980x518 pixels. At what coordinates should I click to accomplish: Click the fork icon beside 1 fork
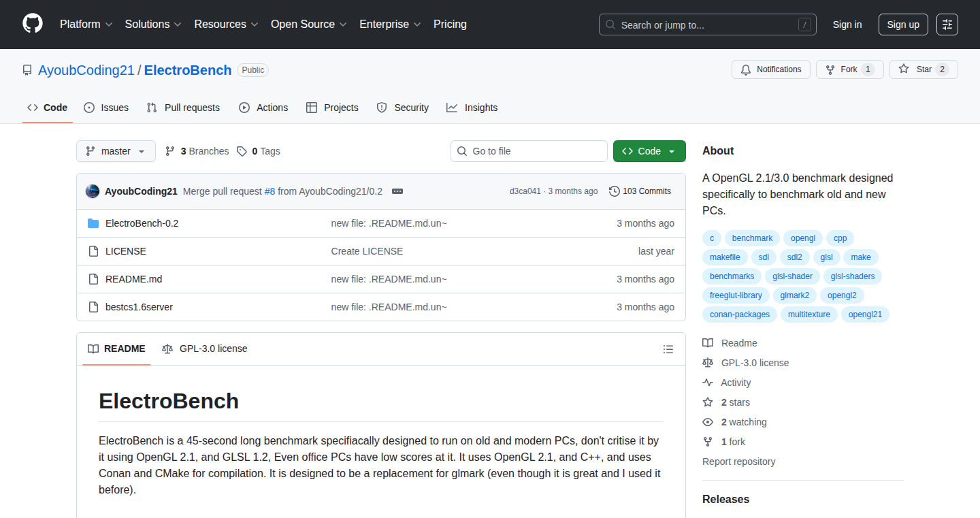(x=708, y=442)
